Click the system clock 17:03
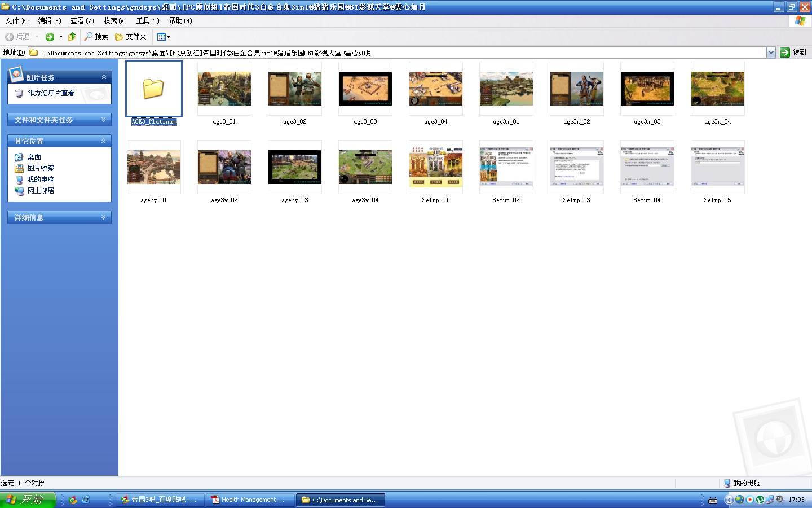 point(796,500)
